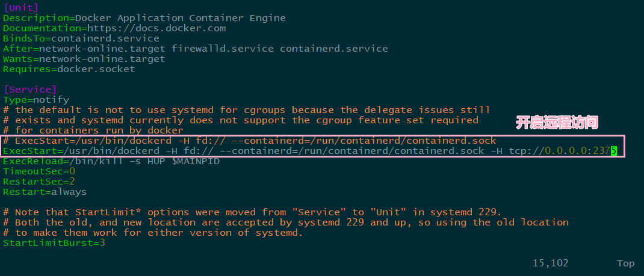The height and width of the screenshot is (276, 644).
Task: Click the green cursor block after 237
Action: click(614, 151)
